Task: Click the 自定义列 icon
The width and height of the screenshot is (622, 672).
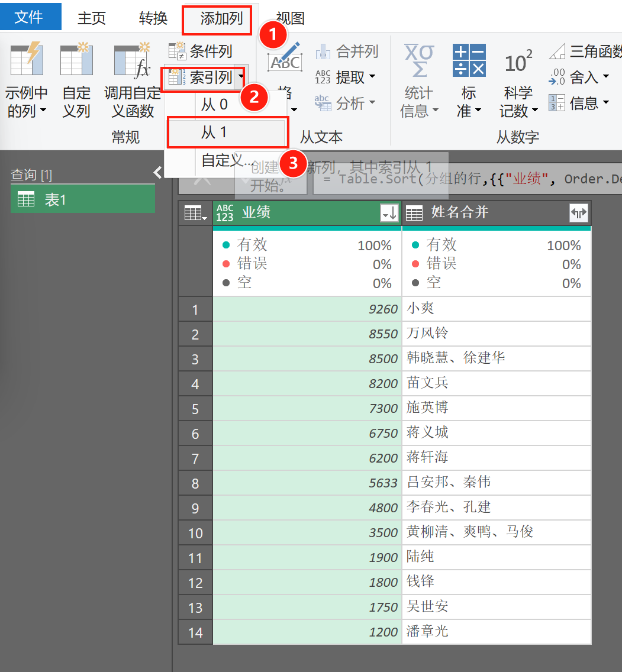Action: 77,60
